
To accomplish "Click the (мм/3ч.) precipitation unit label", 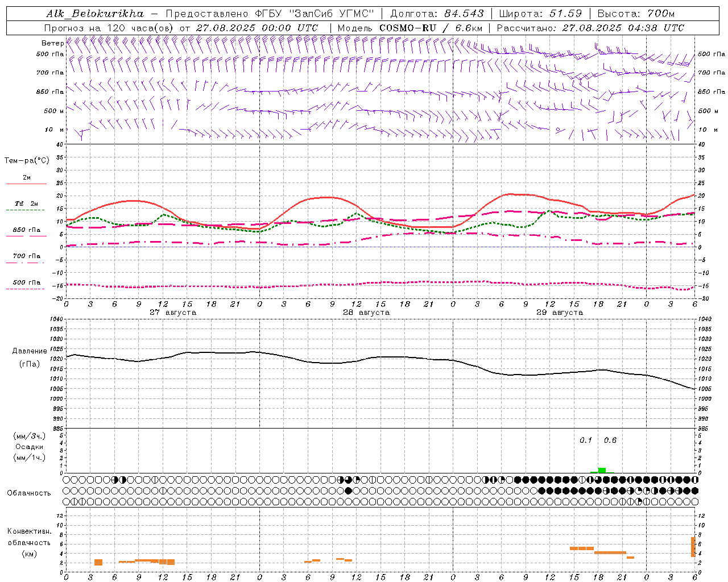I will [29, 436].
